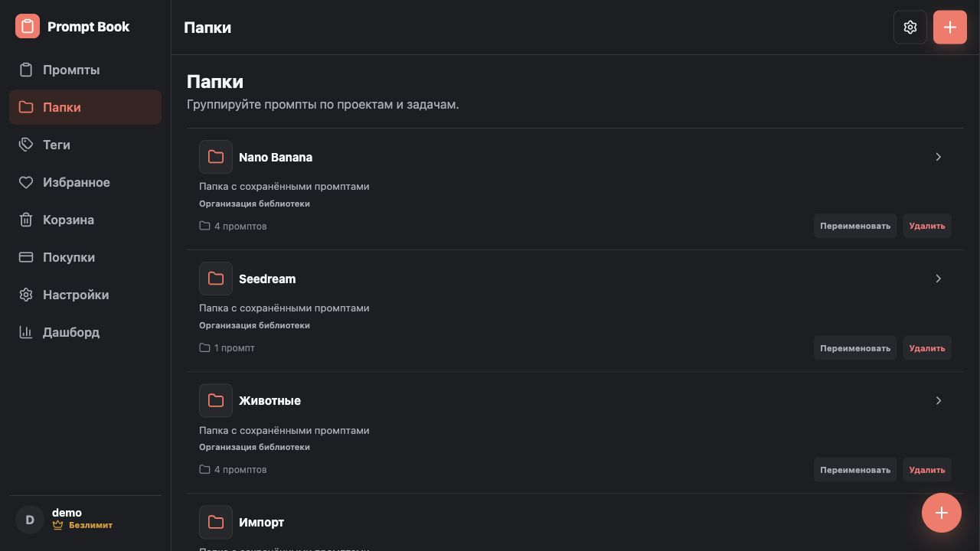
Task: Click the Животные folder icon
Action: click(216, 400)
